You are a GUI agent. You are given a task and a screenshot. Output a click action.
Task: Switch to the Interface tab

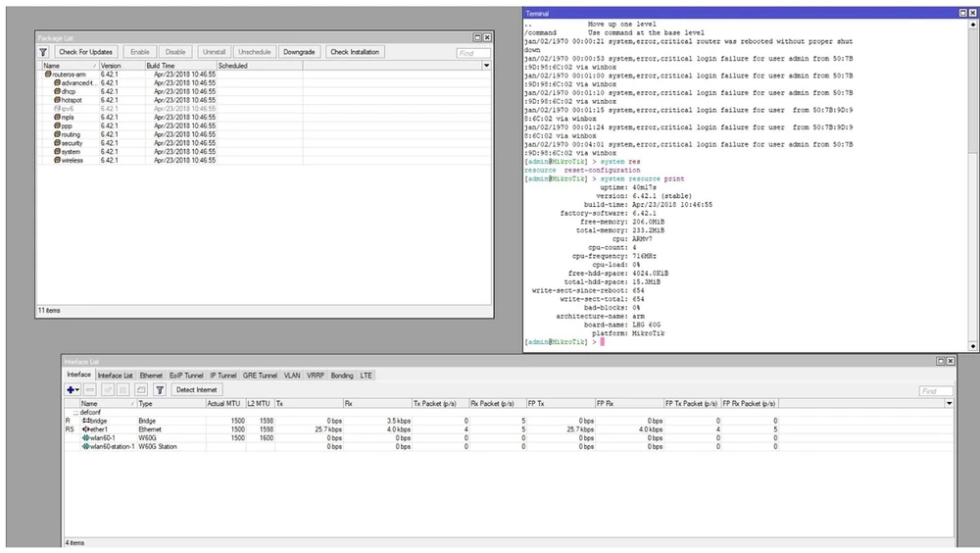[x=78, y=375]
